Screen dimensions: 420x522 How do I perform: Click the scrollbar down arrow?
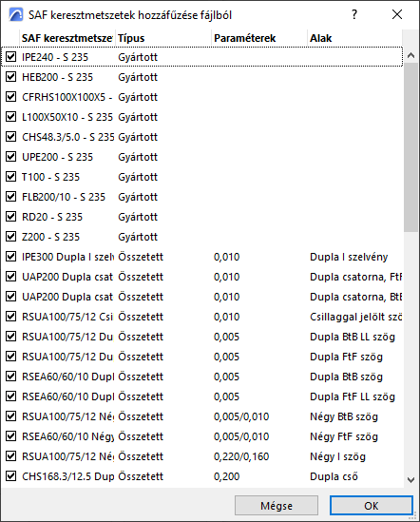coord(411,480)
